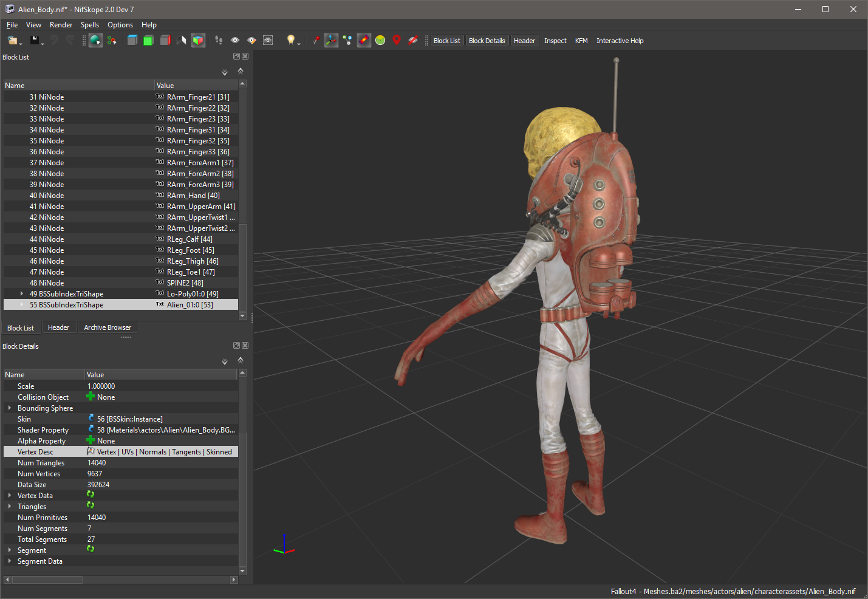Click the KFM toolbar button
Screen dimensions: 868x599
[581, 41]
